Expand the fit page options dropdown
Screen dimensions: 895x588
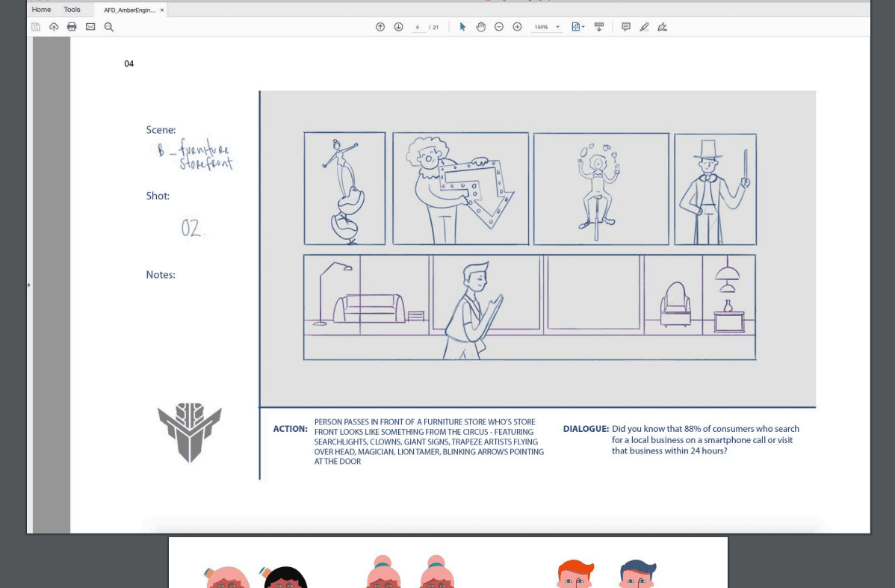pyautogui.click(x=578, y=27)
